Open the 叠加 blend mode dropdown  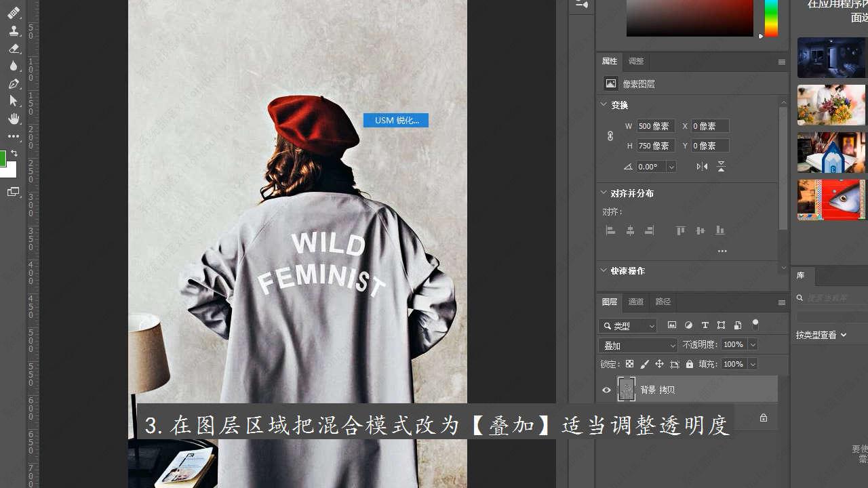tap(638, 346)
